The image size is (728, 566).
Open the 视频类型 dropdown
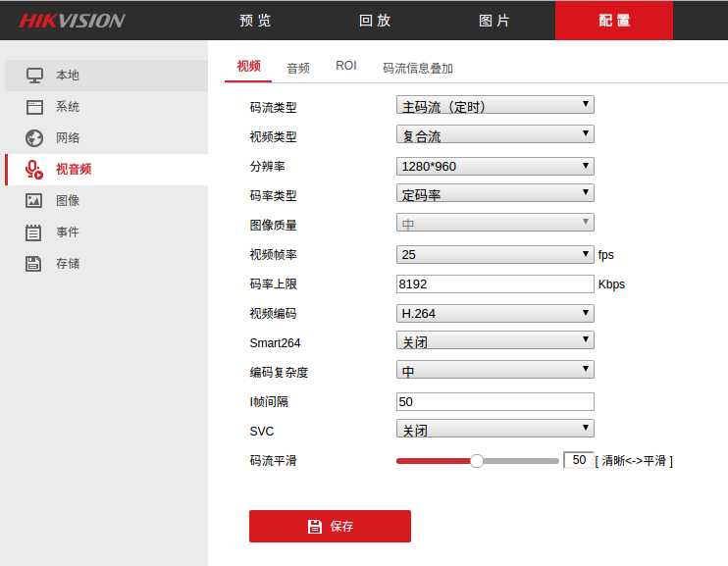[x=495, y=134]
